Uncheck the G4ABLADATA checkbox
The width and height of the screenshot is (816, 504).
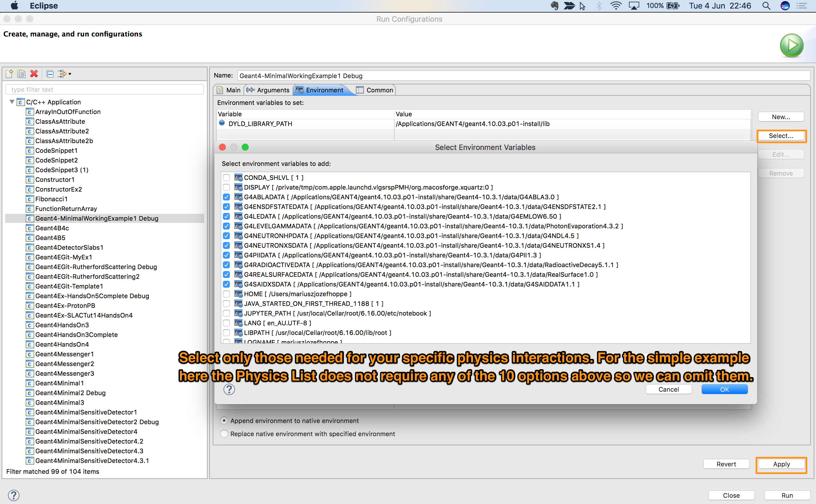[226, 197]
